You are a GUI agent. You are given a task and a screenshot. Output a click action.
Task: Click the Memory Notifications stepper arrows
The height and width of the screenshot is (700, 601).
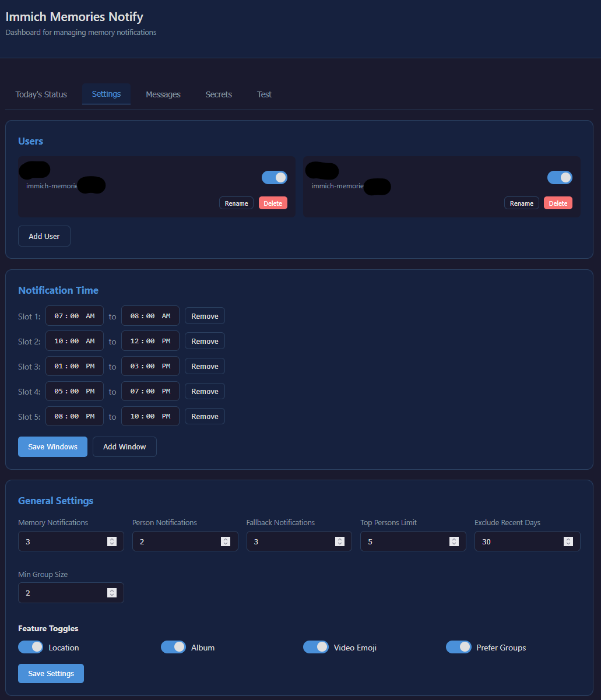[112, 541]
